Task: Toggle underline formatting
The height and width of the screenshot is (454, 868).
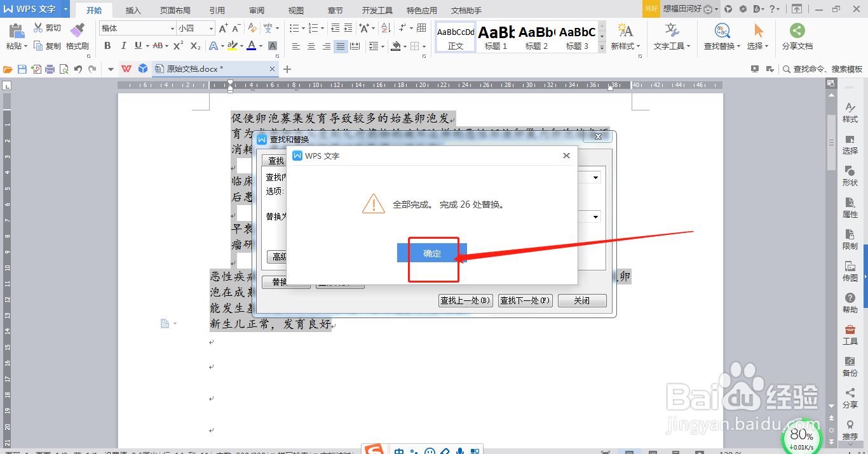Action: coord(138,46)
